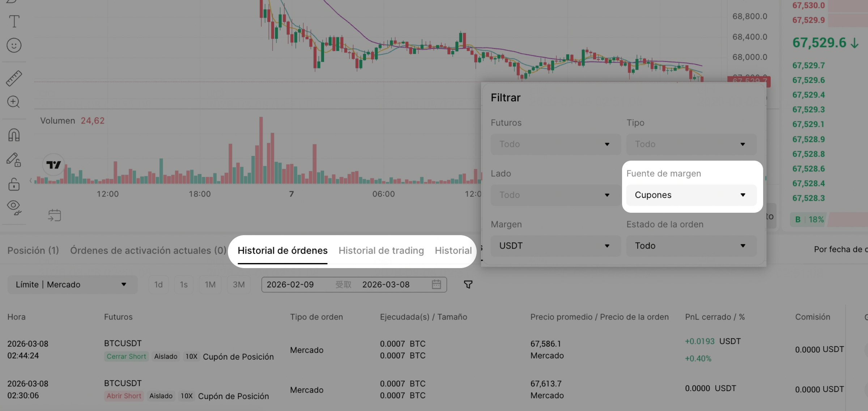Click order book bid price 67,529.7
Image resolution: width=868 pixels, height=411 pixels.
(x=808, y=65)
